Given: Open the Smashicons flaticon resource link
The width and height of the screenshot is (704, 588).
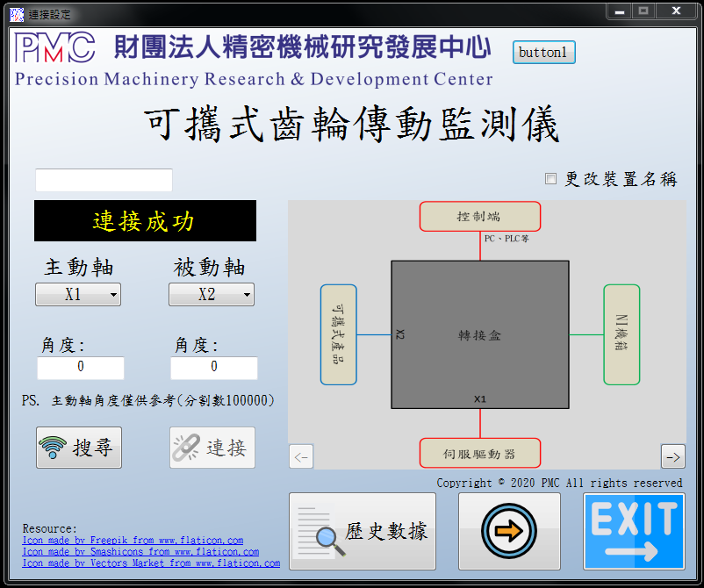Looking at the screenshot, I should [x=140, y=551].
